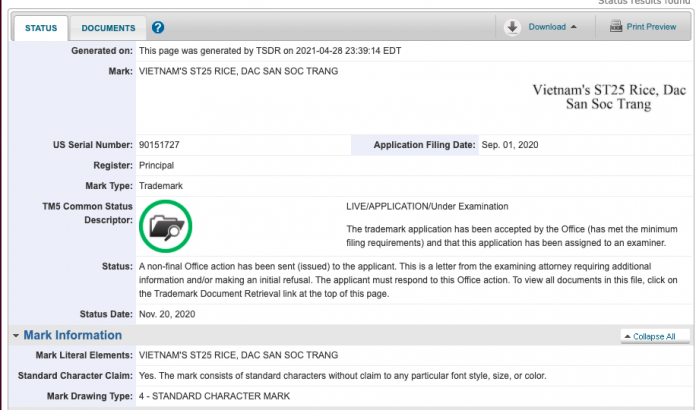Select the STATUS tab
This screenshot has height=410, width=696.
[41, 28]
